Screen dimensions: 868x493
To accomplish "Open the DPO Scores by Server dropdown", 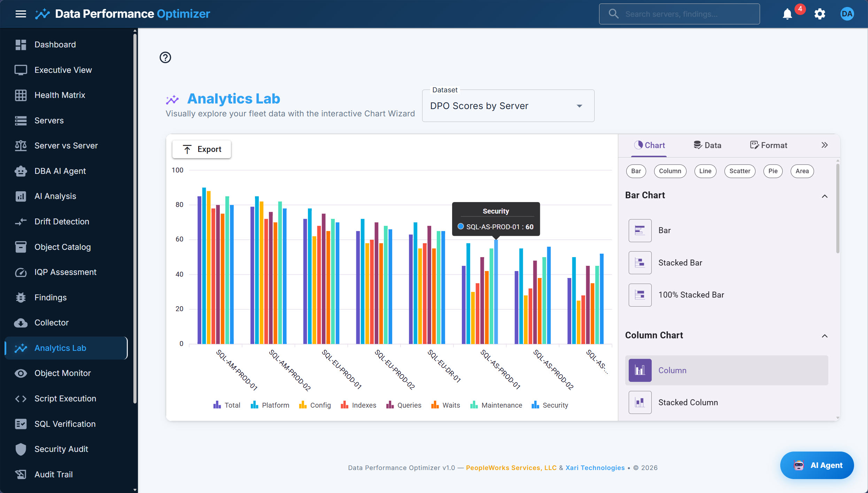I will point(508,106).
